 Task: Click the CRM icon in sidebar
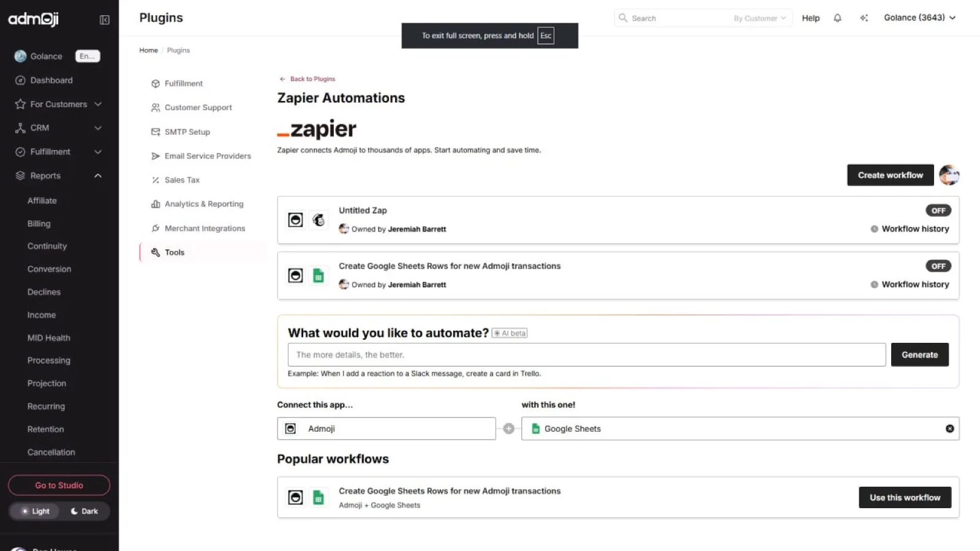(x=20, y=128)
